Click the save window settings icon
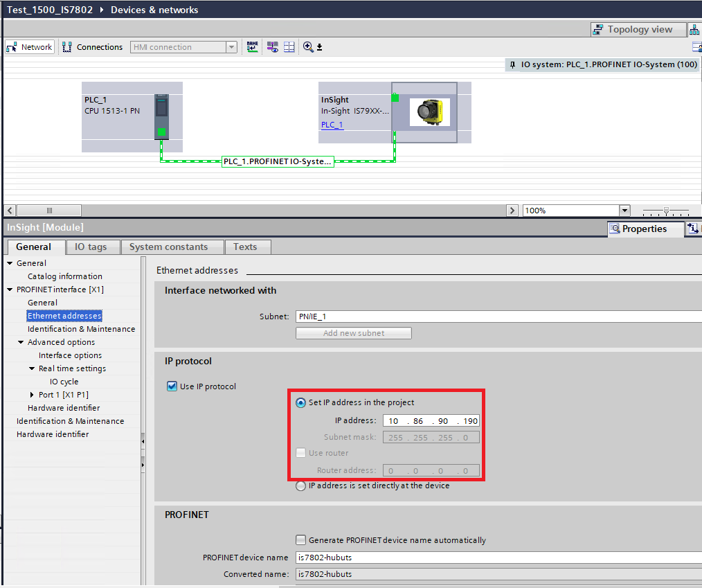The height and width of the screenshot is (588, 702). (x=321, y=46)
